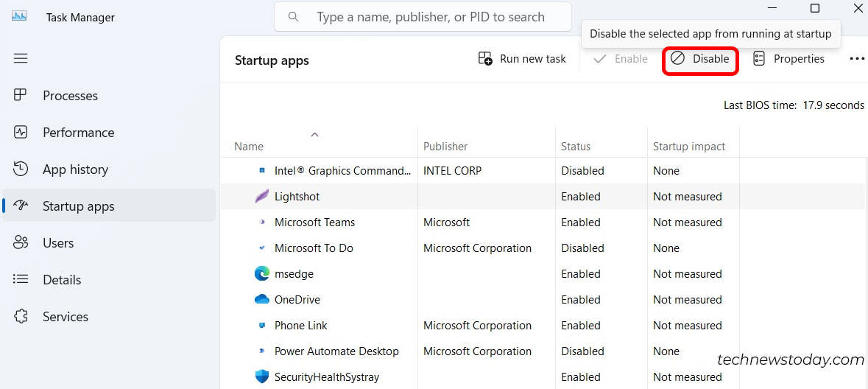The image size is (868, 389).
Task: Click the INTEL CORP publisher cell
Action: [452, 171]
